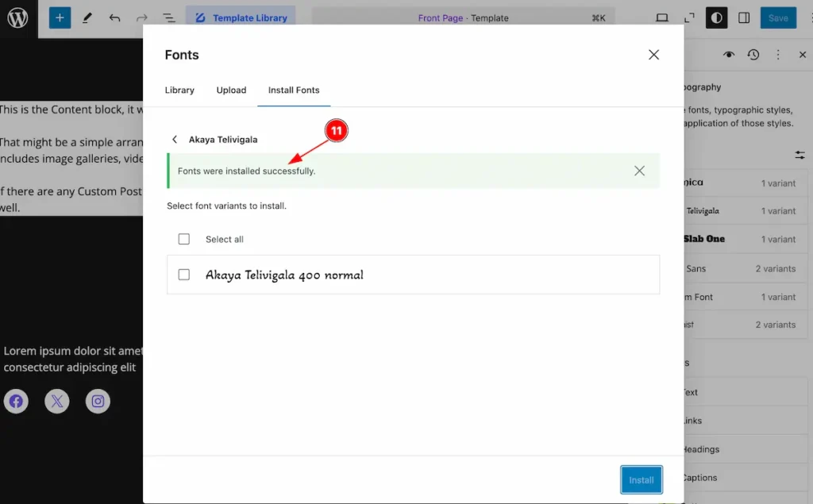Click the Install button
The width and height of the screenshot is (813, 504).
pos(642,479)
